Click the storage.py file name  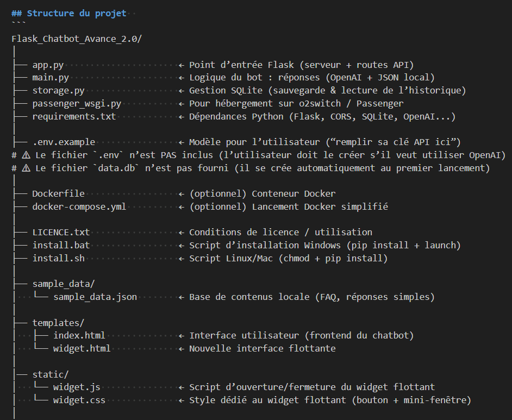tap(58, 91)
